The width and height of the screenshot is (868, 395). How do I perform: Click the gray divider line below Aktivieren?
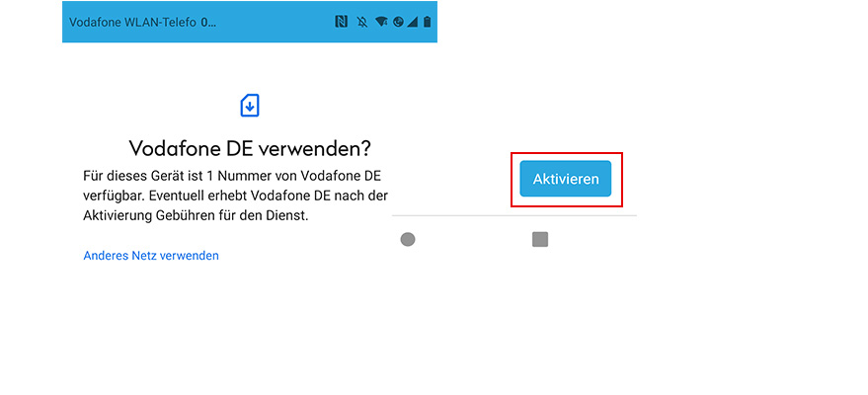pyautogui.click(x=514, y=215)
